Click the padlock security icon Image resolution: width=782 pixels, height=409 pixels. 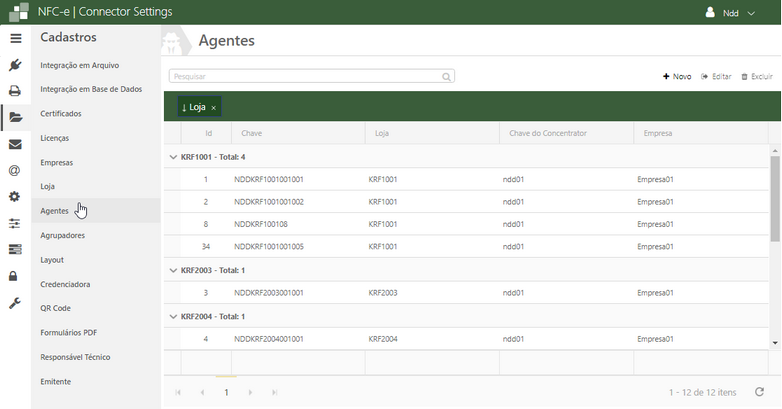click(x=15, y=276)
